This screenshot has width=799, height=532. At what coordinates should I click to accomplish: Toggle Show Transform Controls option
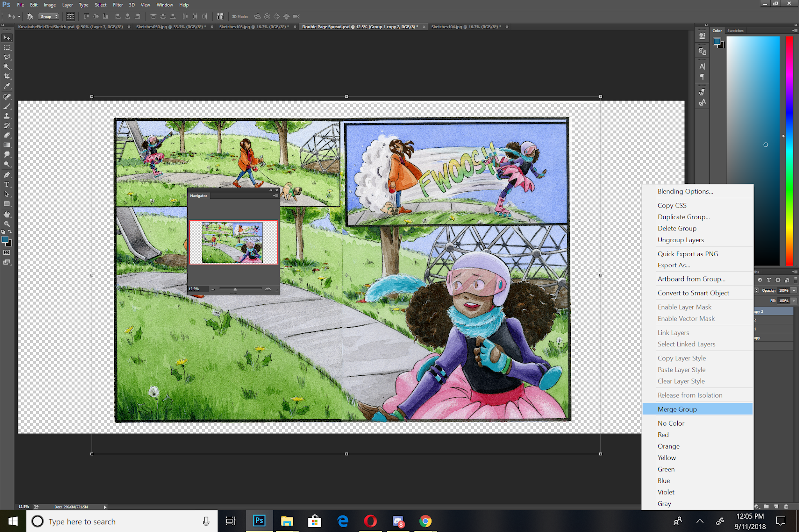[70, 16]
